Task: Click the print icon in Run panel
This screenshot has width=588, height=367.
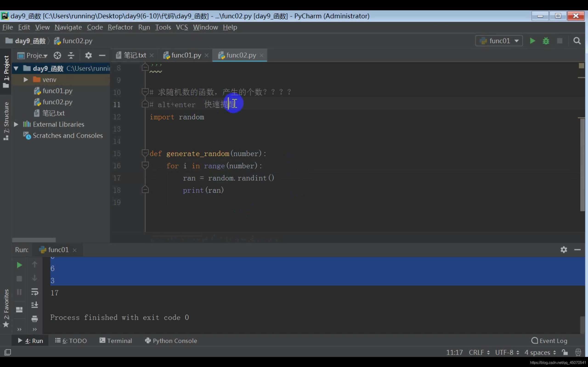Action: tap(35, 318)
